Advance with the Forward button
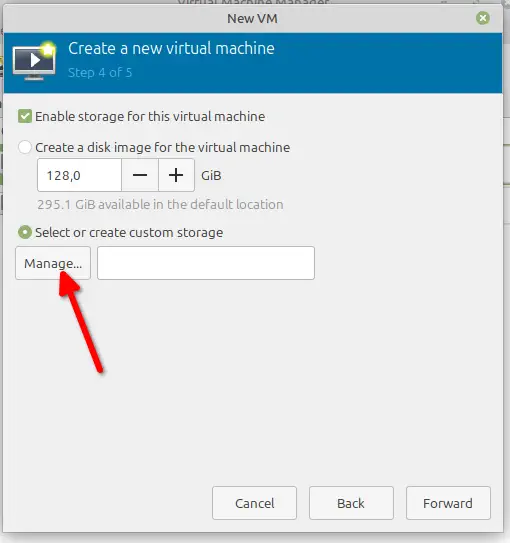This screenshot has width=510, height=543. [x=448, y=503]
